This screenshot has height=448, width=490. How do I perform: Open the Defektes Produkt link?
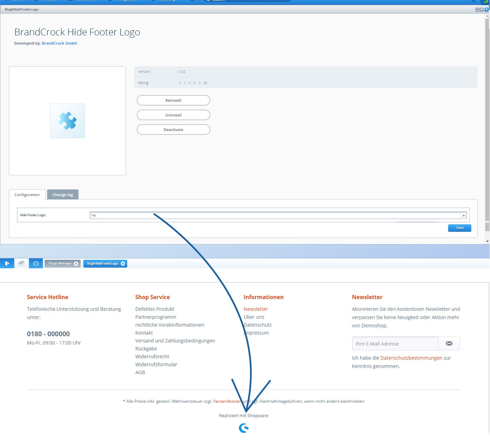(x=155, y=309)
